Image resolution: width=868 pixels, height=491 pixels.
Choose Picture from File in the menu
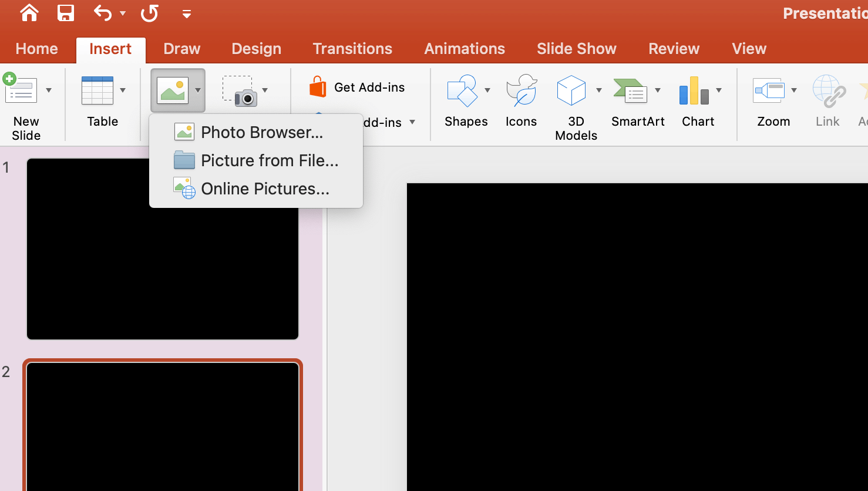pyautogui.click(x=269, y=160)
